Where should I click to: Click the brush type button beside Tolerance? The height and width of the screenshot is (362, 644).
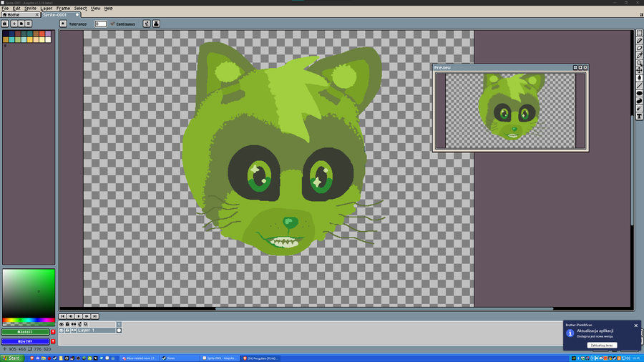pos(63,24)
